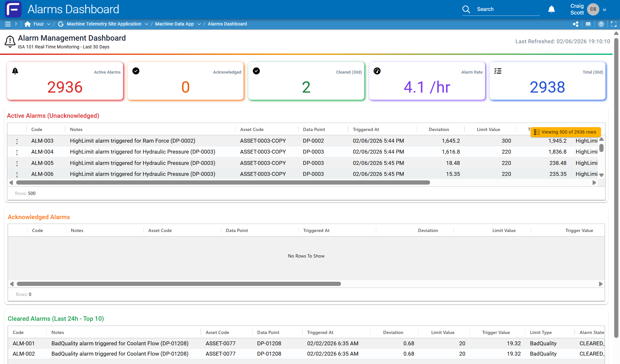Screen dimensions: 620x364
Task: Click the ASSET-0077 cell in ALM-001 row
Action: click(x=221, y=344)
